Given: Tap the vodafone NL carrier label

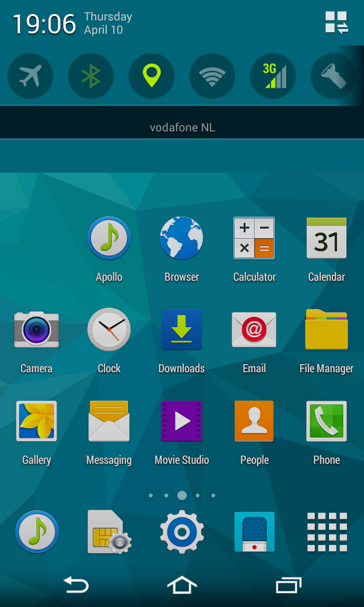Looking at the screenshot, I should pos(182,127).
